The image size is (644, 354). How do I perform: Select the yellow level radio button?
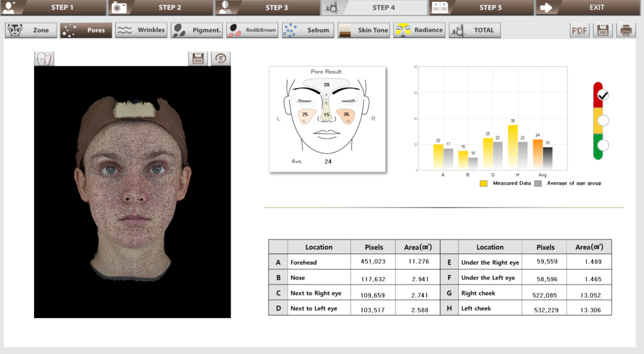pyautogui.click(x=603, y=120)
